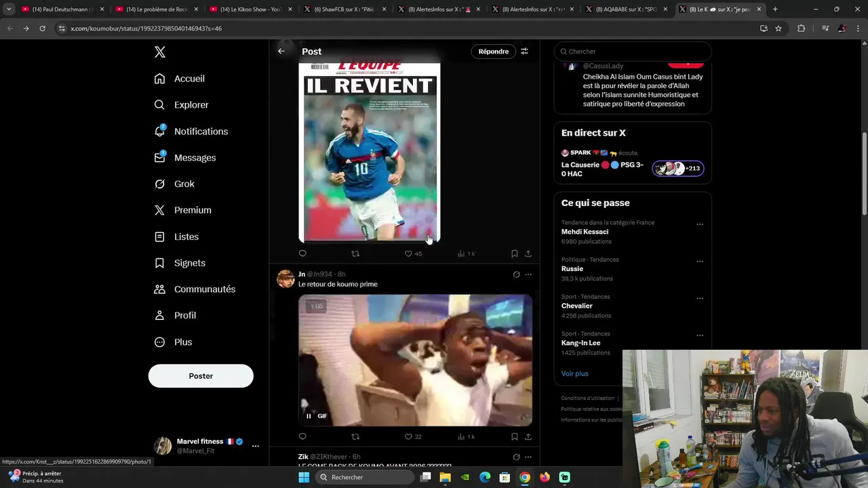The height and width of the screenshot is (488, 868).
Task: Open Communautés in the sidebar
Action: click(195, 289)
